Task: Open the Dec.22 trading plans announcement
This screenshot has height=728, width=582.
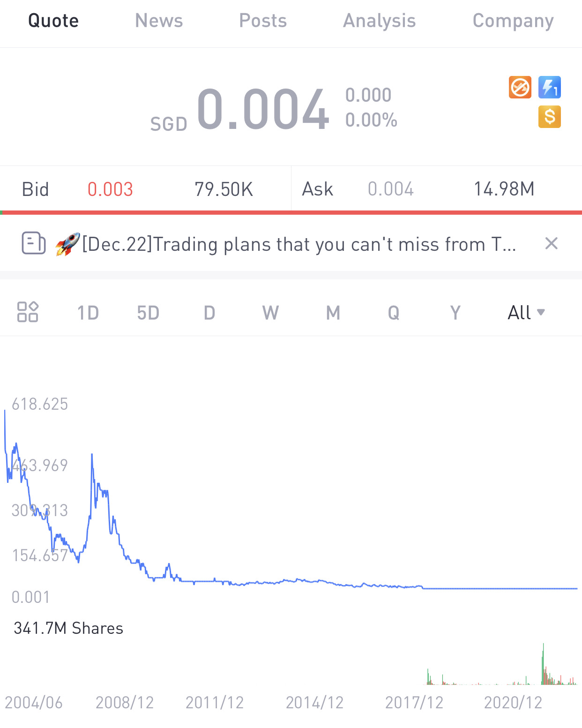Action: pyautogui.click(x=299, y=244)
